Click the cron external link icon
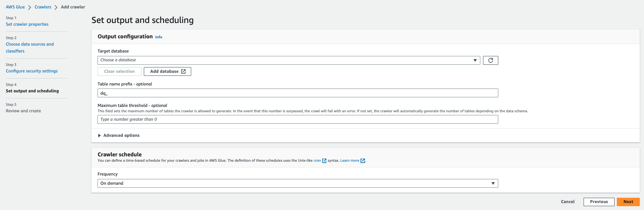This screenshot has width=644, height=210. [x=324, y=161]
